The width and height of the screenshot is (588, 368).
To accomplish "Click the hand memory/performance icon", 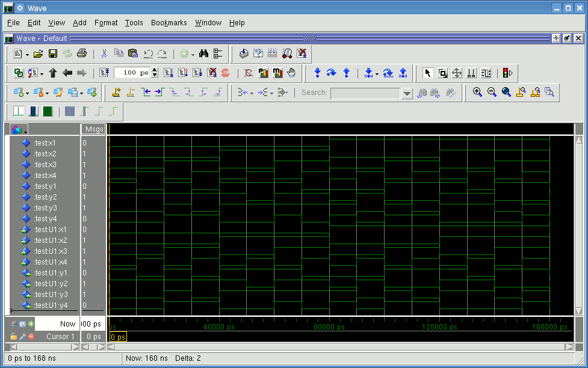I will (292, 73).
